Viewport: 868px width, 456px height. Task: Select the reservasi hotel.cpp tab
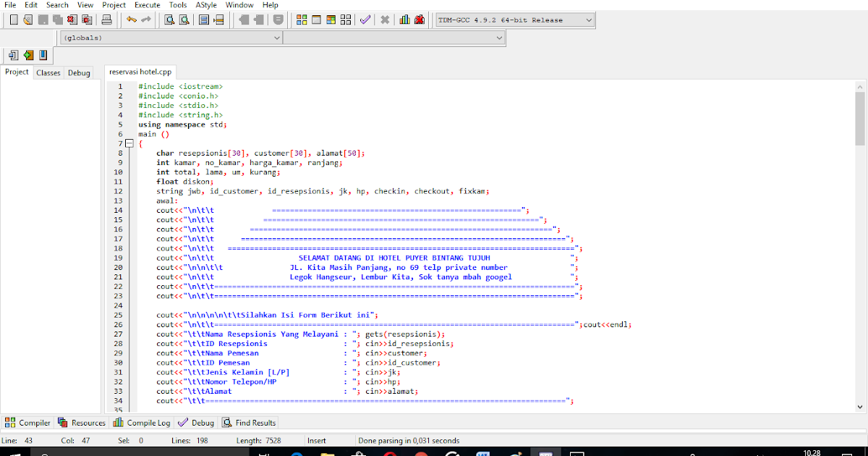[140, 72]
